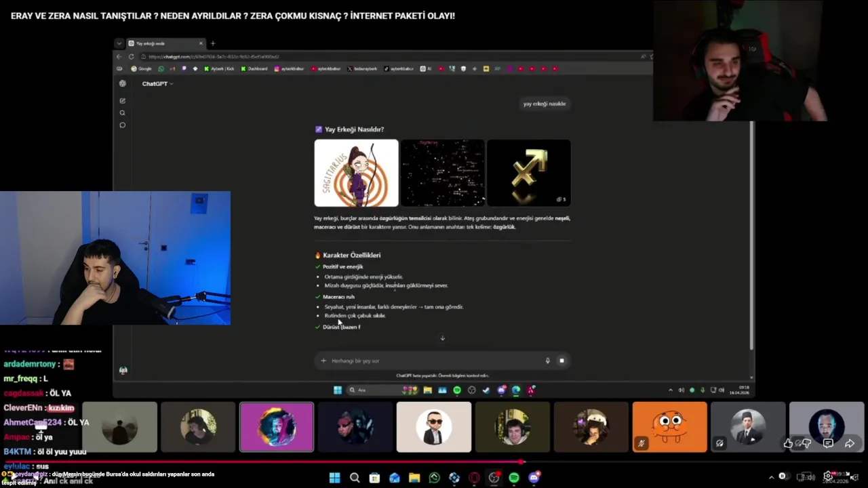This screenshot has width=868, height=488.
Task: Open the Instagram ayberkbabur bookmark
Action: [290, 68]
